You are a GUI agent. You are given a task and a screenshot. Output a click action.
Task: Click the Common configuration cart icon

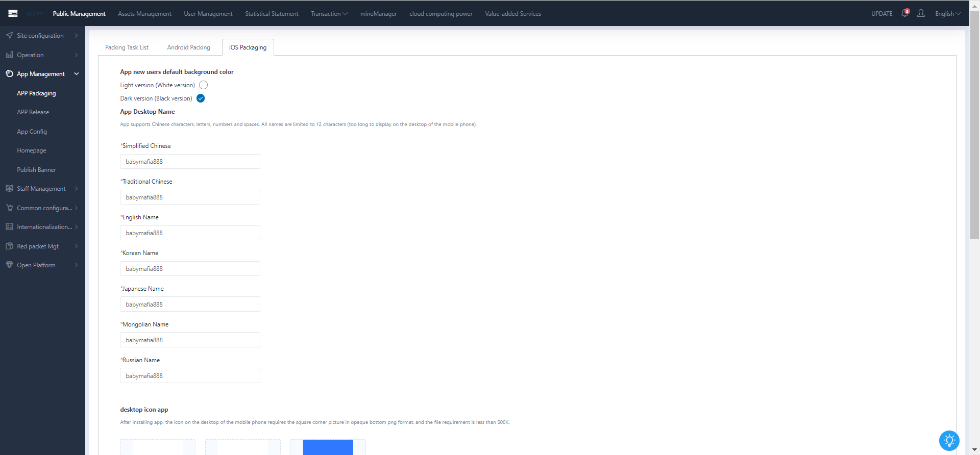click(x=9, y=208)
